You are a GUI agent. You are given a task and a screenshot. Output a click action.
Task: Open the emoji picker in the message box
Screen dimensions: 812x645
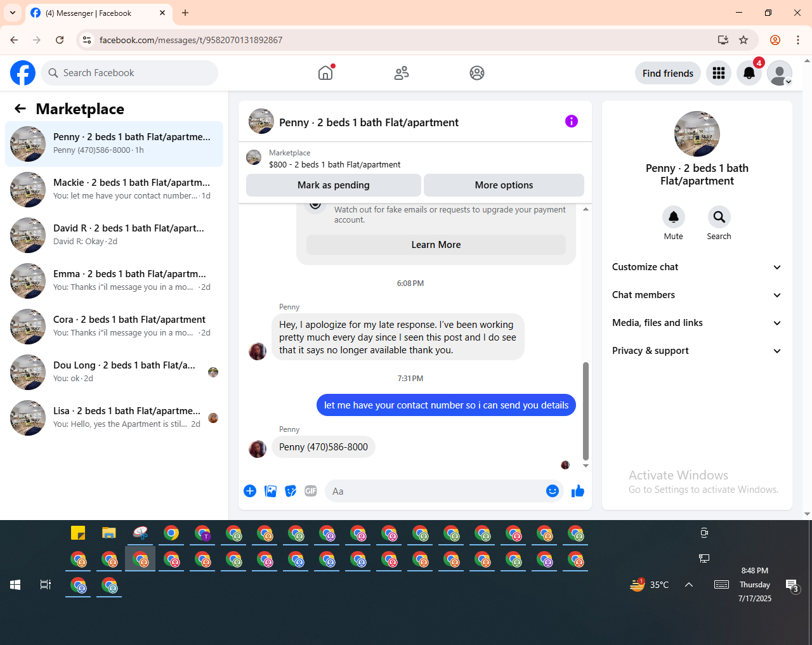pyautogui.click(x=553, y=491)
